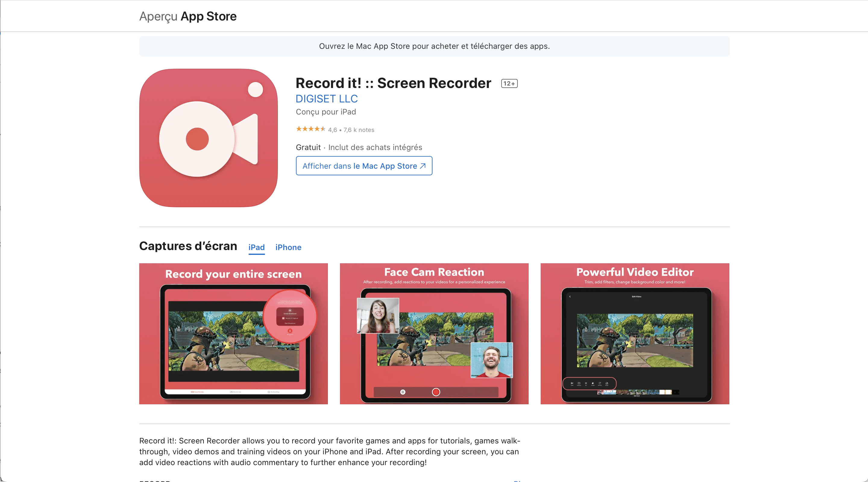868x482 pixels.
Task: Click the circular Screen Broadcast popup in the first screenshot
Action: click(x=290, y=317)
